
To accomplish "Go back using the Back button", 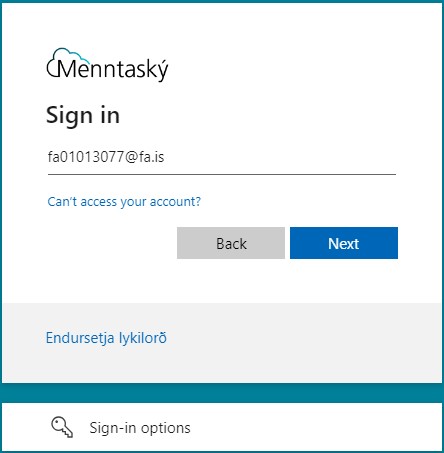I will 231,243.
